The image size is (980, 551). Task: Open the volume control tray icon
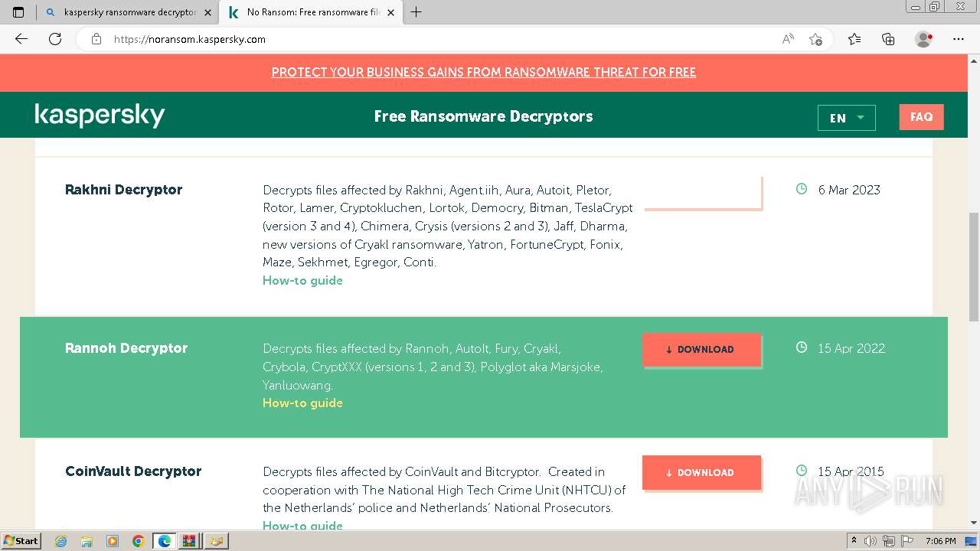(x=872, y=541)
